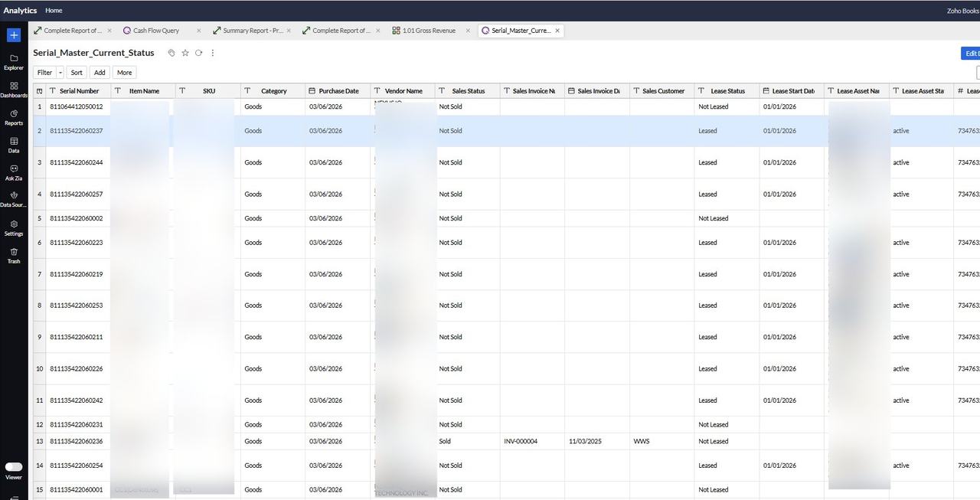The width and height of the screenshot is (980, 500).
Task: Select row number 2 in the table
Action: [x=40, y=131]
